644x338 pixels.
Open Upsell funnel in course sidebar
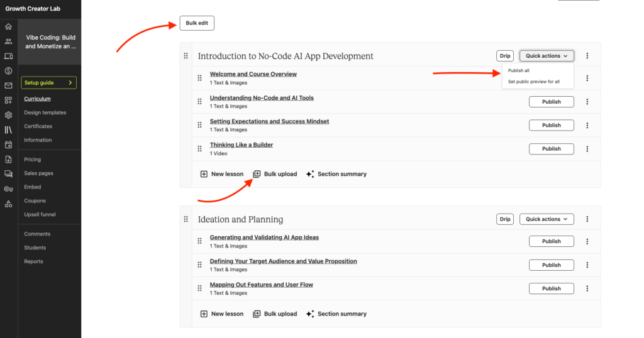[40, 214]
